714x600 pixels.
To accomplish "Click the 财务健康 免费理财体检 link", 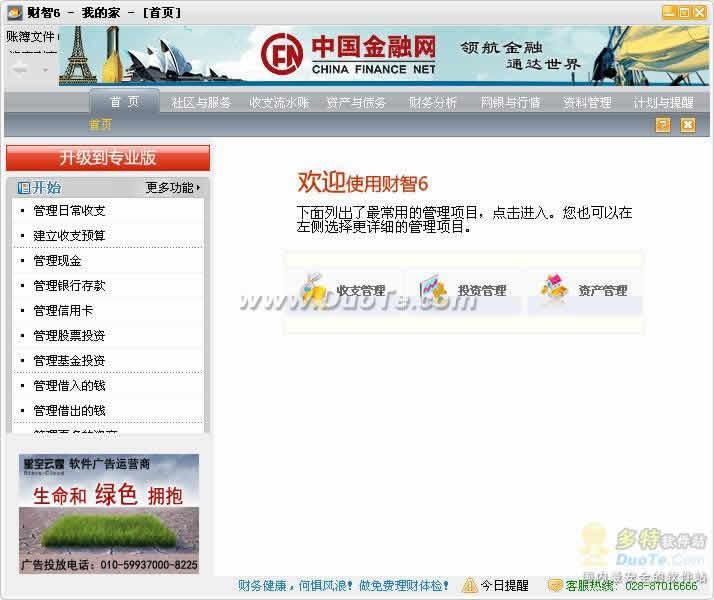I will 343,585.
